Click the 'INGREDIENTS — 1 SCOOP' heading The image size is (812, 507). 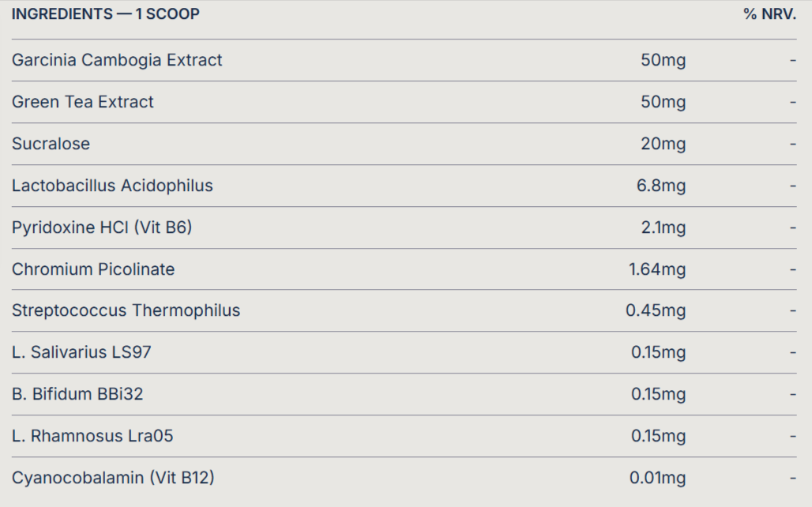point(105,14)
